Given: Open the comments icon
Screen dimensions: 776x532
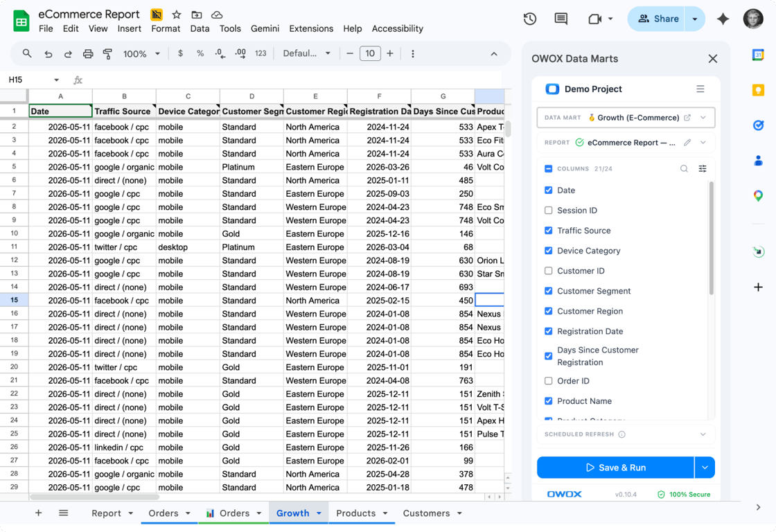Looking at the screenshot, I should 561,19.
